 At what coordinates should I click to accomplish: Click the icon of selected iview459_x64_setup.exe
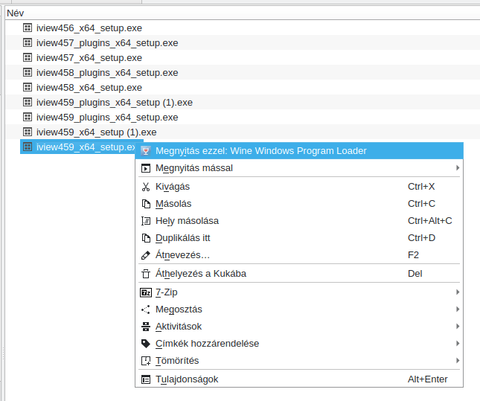tap(28, 147)
